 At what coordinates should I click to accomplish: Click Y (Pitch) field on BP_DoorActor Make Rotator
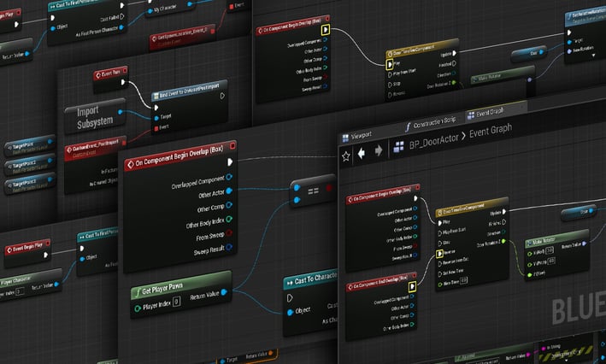[x=551, y=261]
